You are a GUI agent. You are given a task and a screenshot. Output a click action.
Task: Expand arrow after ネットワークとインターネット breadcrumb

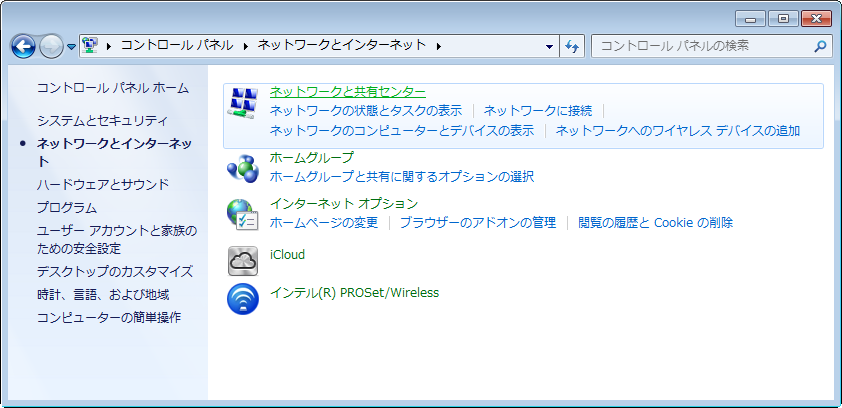[439, 46]
